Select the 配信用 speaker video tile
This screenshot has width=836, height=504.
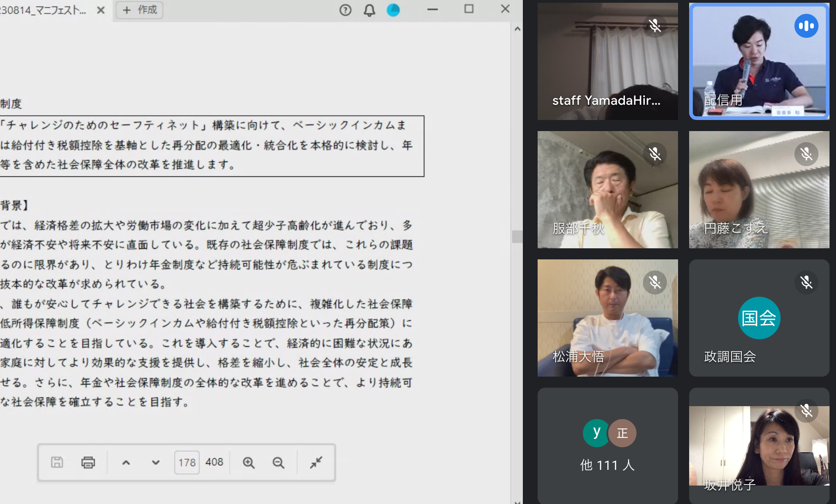click(759, 61)
